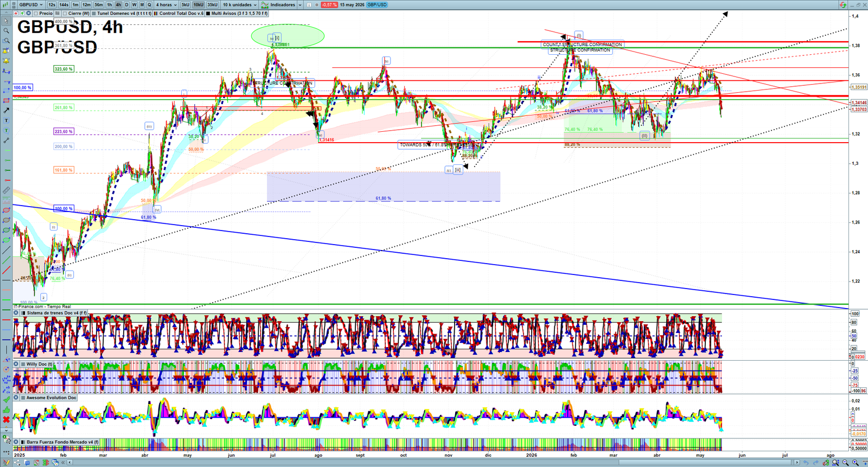Click the pause icon in top toolbar
This screenshot has height=467, width=868.
[x=309, y=5]
